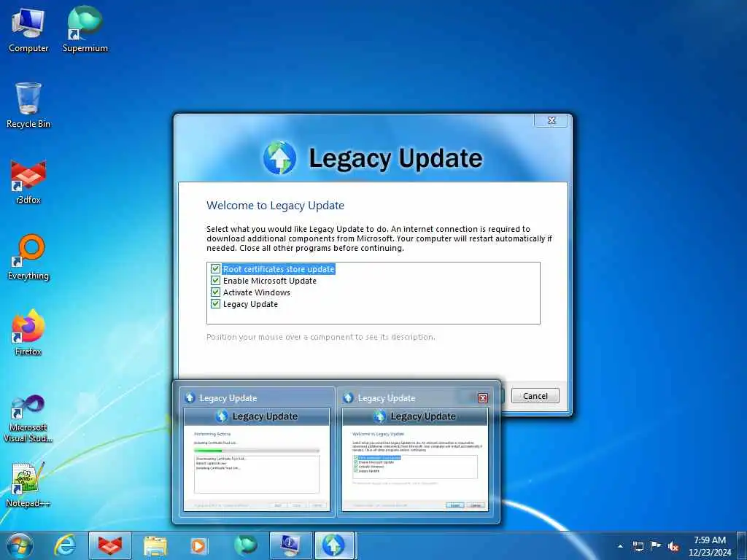Switch to the Welcome page preview thumbnail
This screenshot has height=560, width=747.
[415, 459]
